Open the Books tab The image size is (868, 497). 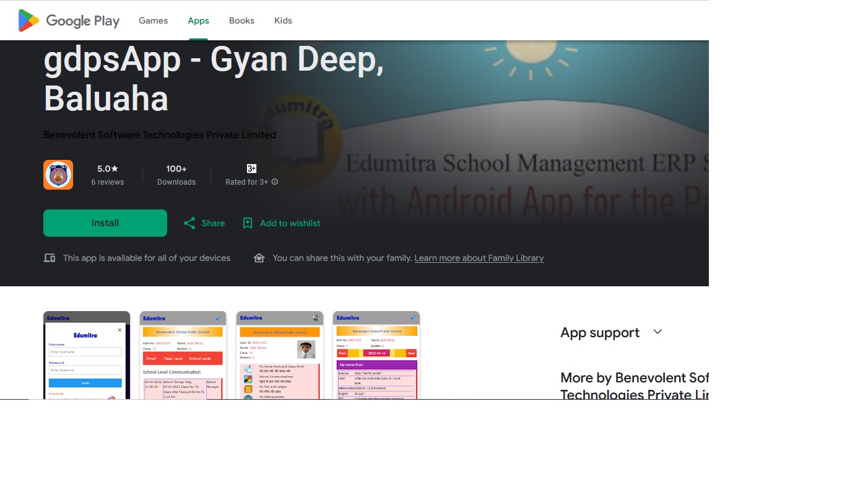(x=241, y=20)
